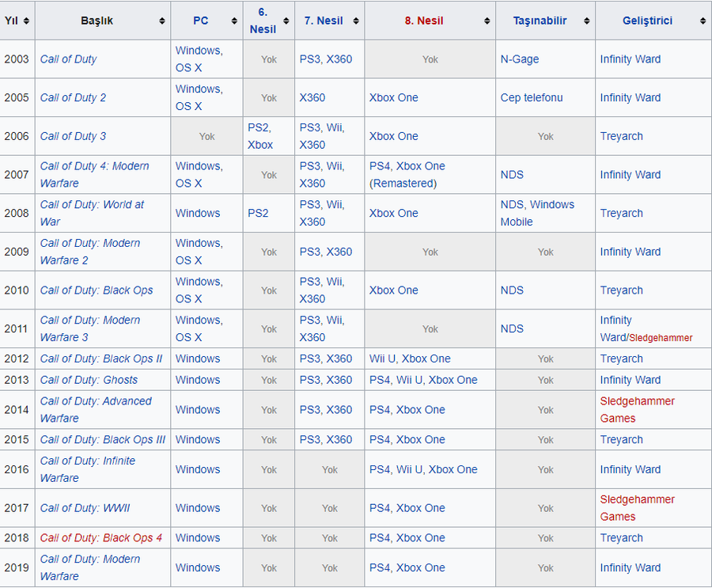Open red Sledgehammer link in 2011 row
Screen dimensions: 712x588
pyautogui.click(x=661, y=338)
